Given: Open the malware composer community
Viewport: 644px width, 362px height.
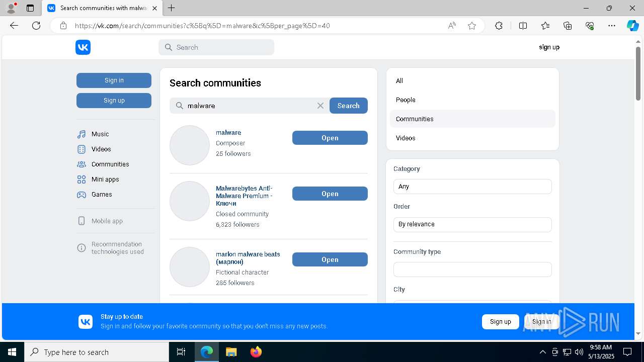Looking at the screenshot, I should [x=330, y=138].
